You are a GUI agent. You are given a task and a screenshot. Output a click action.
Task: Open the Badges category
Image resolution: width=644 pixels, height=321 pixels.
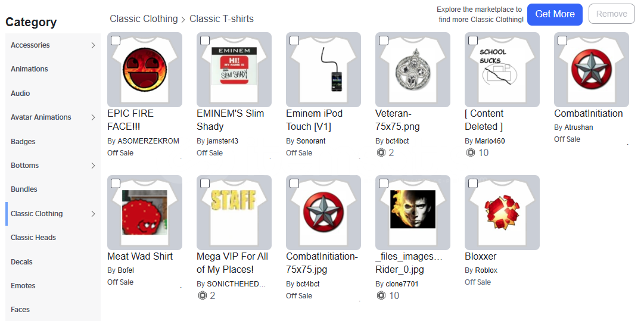pos(23,142)
